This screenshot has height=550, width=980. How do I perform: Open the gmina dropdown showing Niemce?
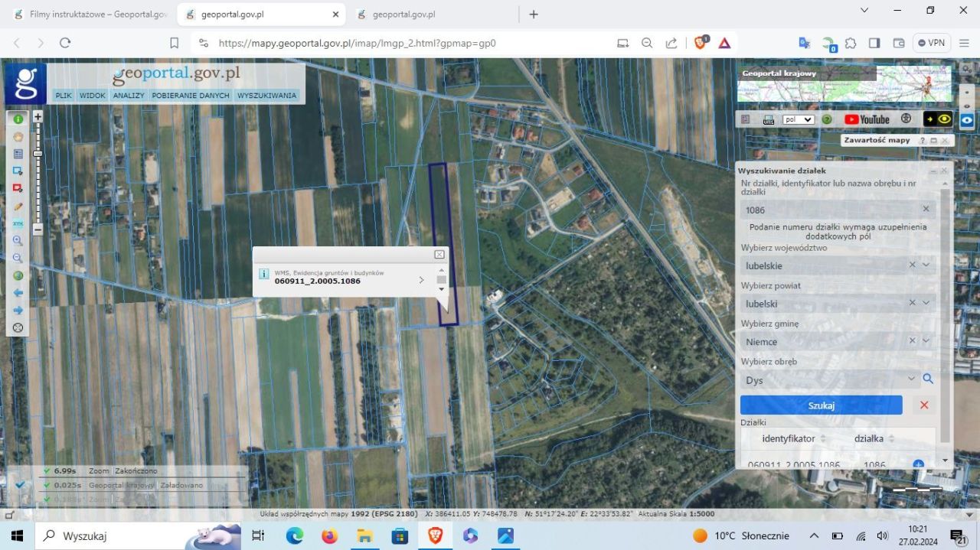pos(926,341)
